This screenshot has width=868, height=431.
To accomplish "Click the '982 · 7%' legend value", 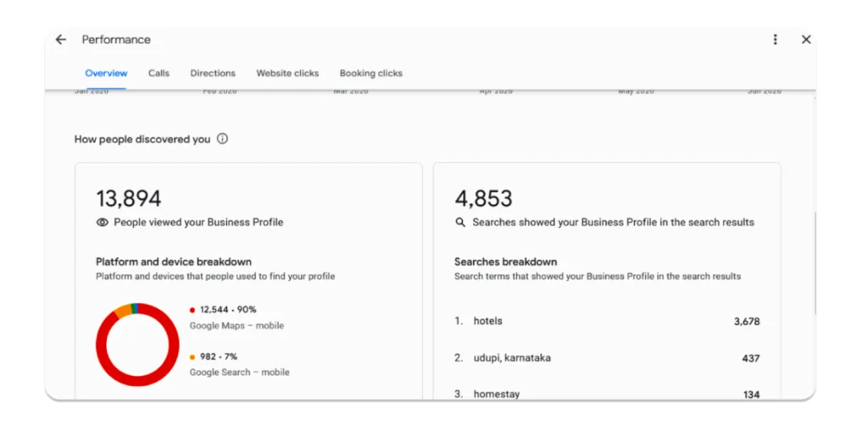I will point(219,356).
